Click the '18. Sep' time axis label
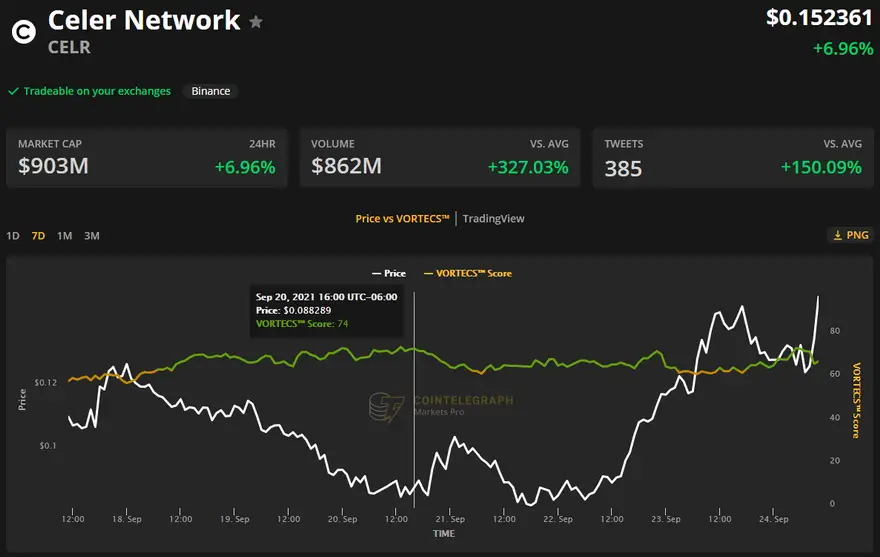The width and height of the screenshot is (880, 557). 127,519
